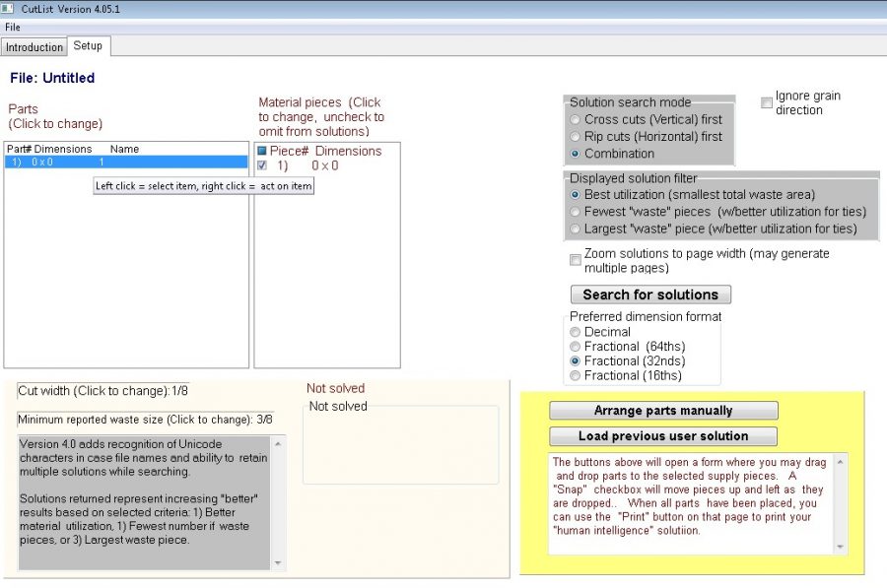The image size is (887, 588).
Task: Select Cross cuts (Vertical) first option
Action: point(576,120)
